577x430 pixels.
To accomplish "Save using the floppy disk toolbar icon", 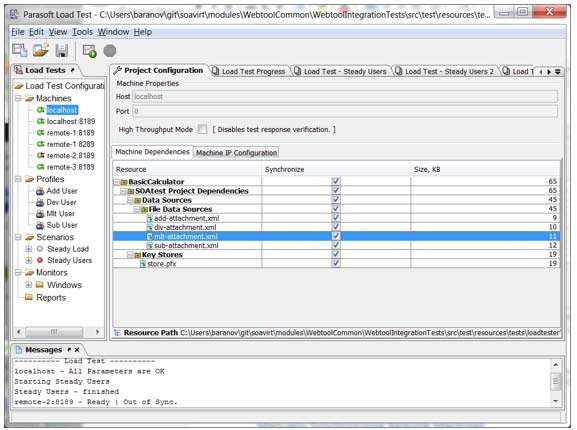I will coord(62,50).
